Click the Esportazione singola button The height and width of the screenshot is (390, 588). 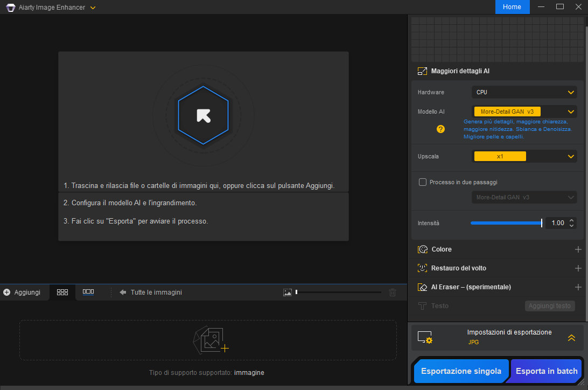[x=461, y=371]
